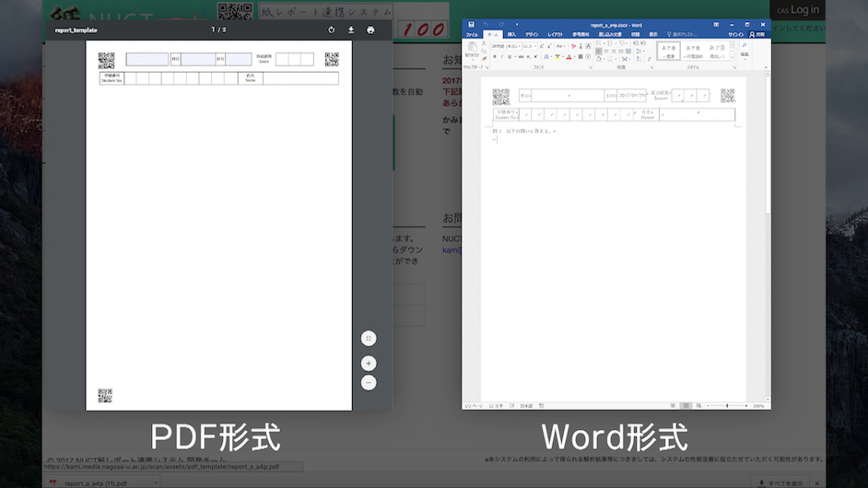Zoom in on the PDF page
The height and width of the screenshot is (488, 868).
369,363
